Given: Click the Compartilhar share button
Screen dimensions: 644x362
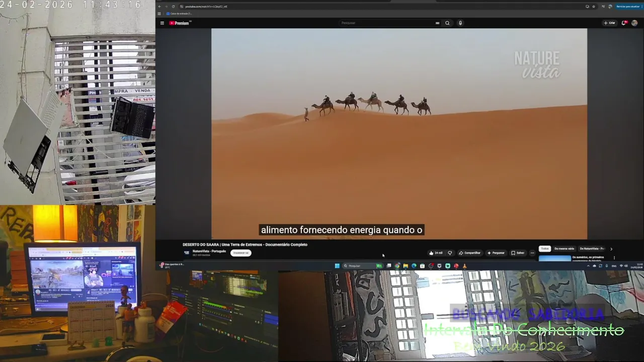Looking at the screenshot, I should (469, 253).
